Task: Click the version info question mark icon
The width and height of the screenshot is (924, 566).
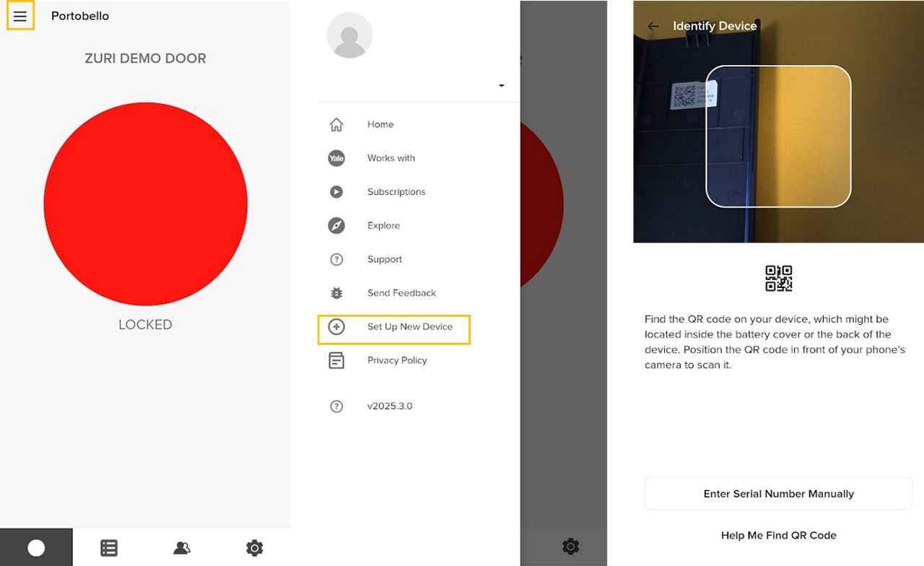Action: coord(336,406)
